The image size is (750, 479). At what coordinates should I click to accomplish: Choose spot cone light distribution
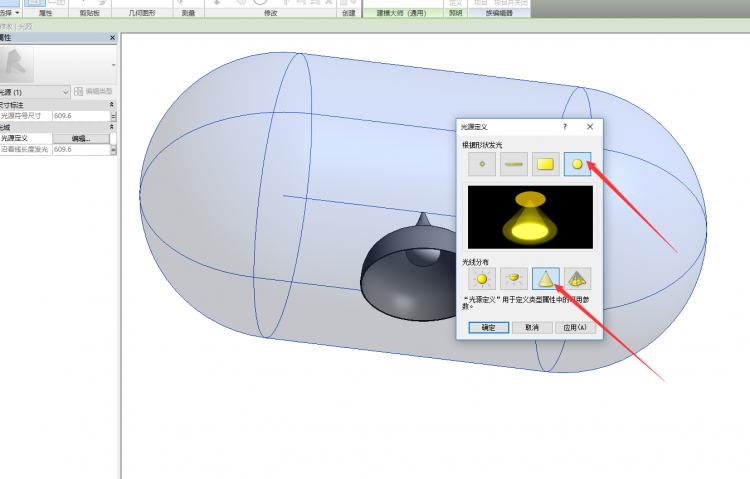pos(545,278)
